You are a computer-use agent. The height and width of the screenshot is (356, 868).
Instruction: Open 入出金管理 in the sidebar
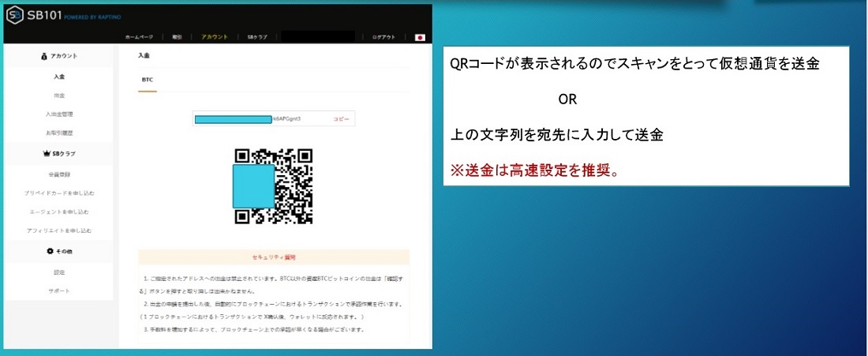coord(59,114)
